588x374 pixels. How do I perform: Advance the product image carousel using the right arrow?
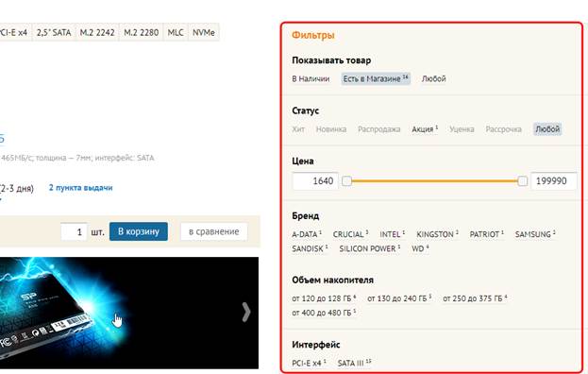246,312
